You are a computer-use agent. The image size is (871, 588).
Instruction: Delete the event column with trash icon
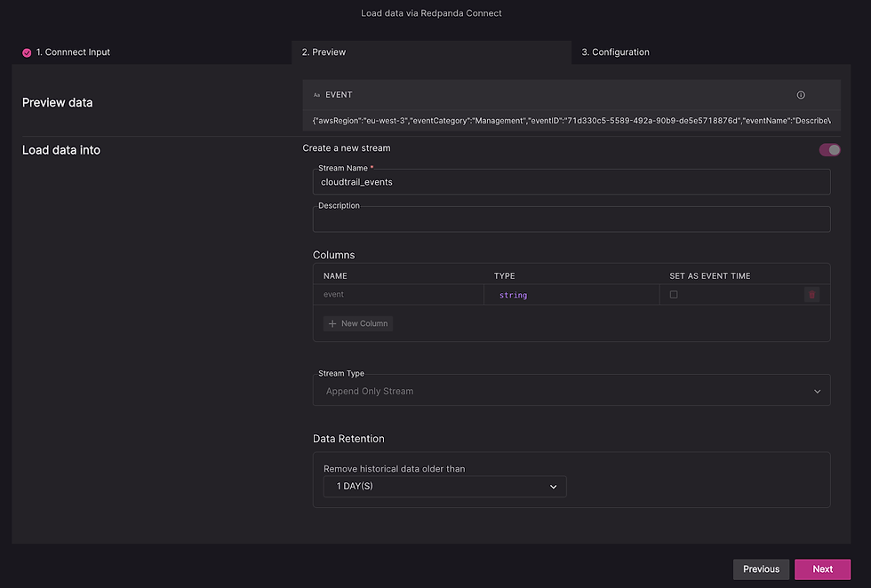point(811,295)
